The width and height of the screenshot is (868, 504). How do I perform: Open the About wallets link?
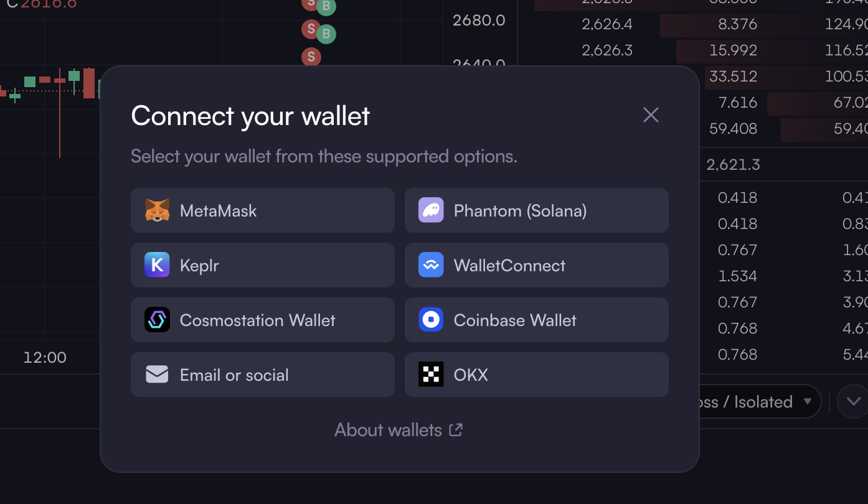399,429
